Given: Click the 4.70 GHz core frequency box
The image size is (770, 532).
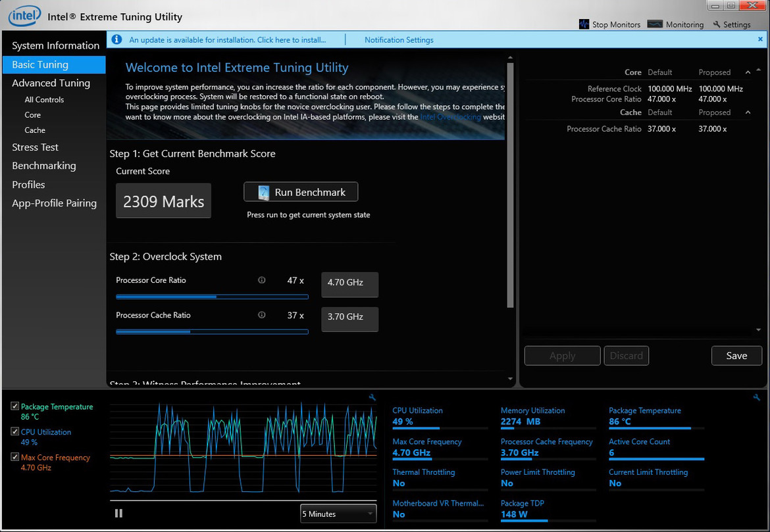Looking at the screenshot, I should pyautogui.click(x=349, y=284).
